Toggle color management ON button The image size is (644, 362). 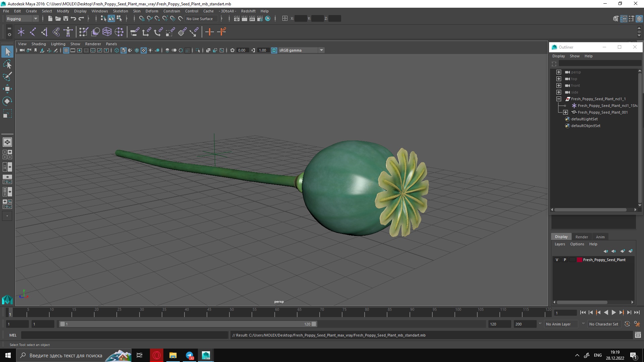click(274, 51)
